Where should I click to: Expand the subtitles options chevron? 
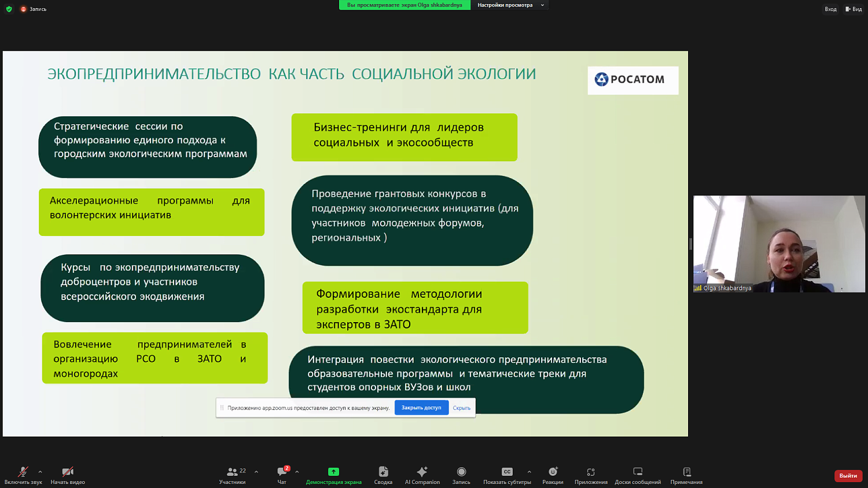click(528, 471)
